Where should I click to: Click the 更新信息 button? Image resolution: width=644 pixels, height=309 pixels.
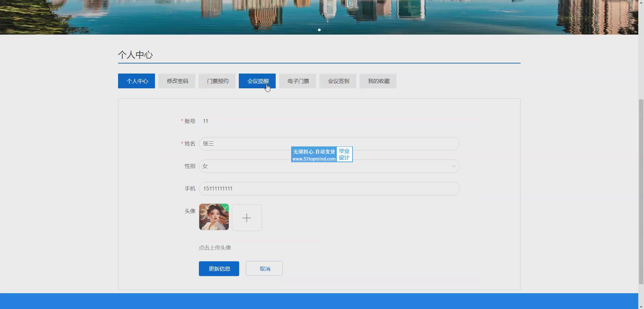tap(219, 269)
